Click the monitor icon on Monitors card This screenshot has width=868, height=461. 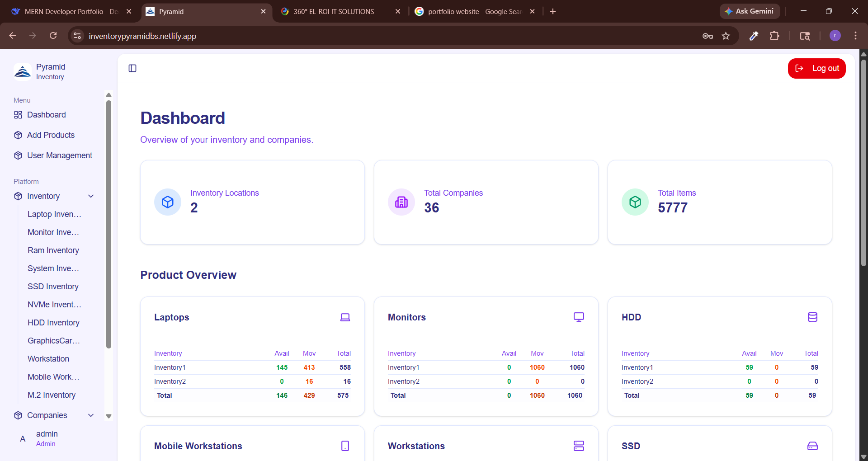click(x=579, y=317)
